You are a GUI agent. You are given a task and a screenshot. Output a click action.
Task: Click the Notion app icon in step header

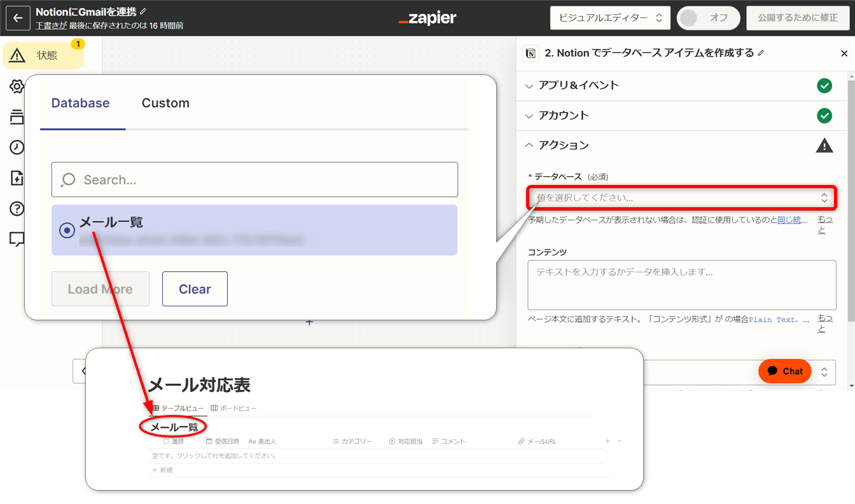point(531,53)
